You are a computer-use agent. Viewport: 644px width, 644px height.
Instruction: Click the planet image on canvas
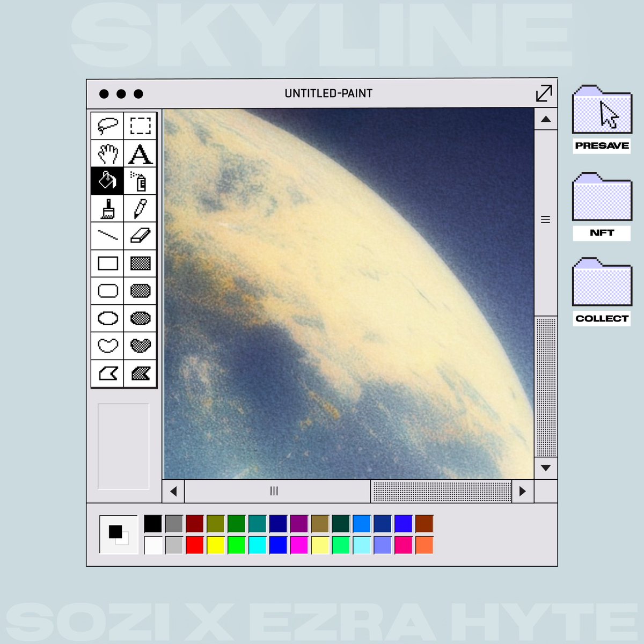point(349,294)
